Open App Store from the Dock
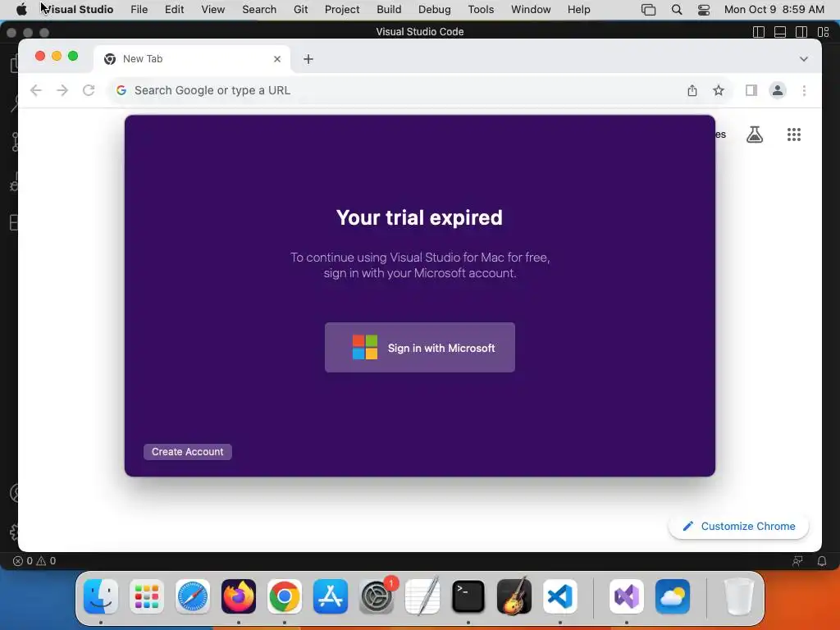 coord(331,596)
